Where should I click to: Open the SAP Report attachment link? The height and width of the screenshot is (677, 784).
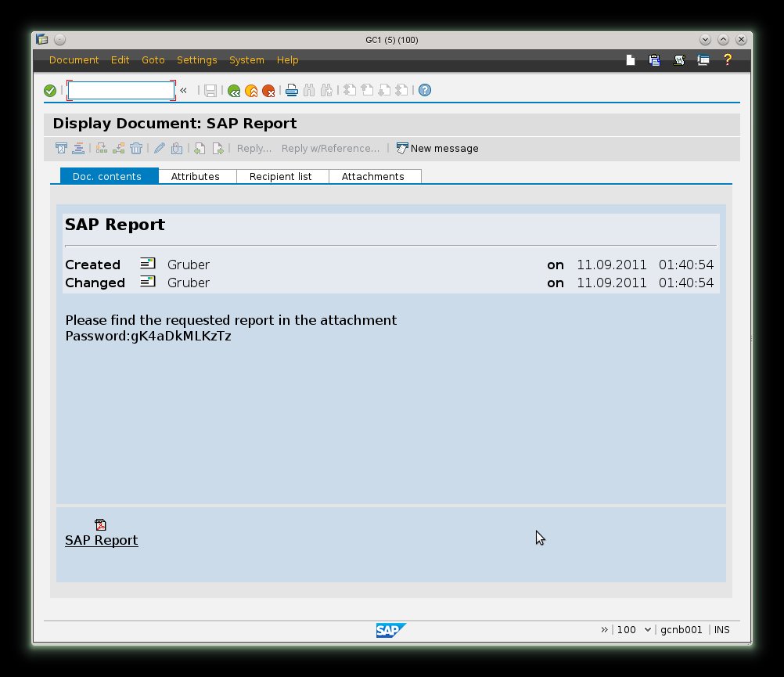tap(101, 540)
